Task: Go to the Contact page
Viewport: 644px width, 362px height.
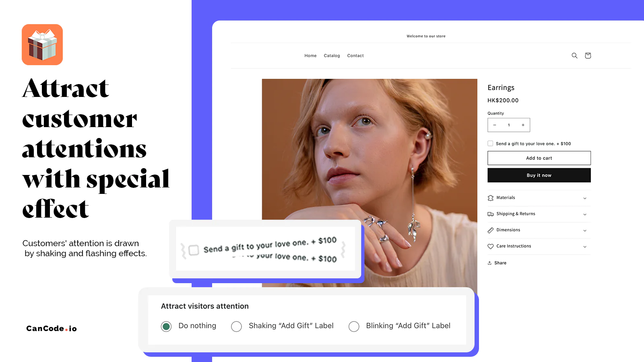Action: 355,56
